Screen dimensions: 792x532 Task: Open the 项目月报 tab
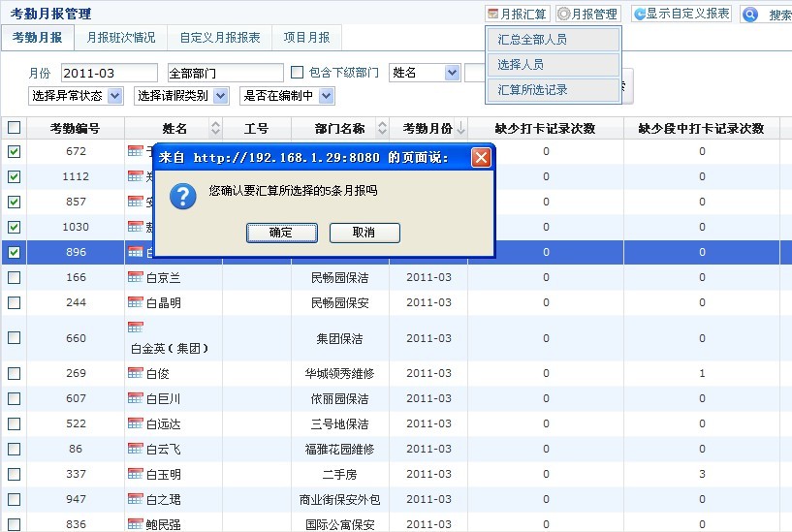pos(306,38)
